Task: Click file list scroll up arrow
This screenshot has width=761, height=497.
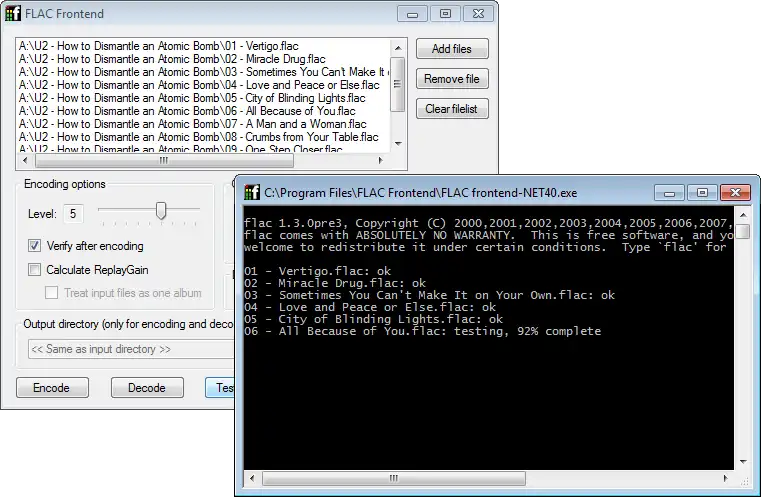Action: click(398, 48)
